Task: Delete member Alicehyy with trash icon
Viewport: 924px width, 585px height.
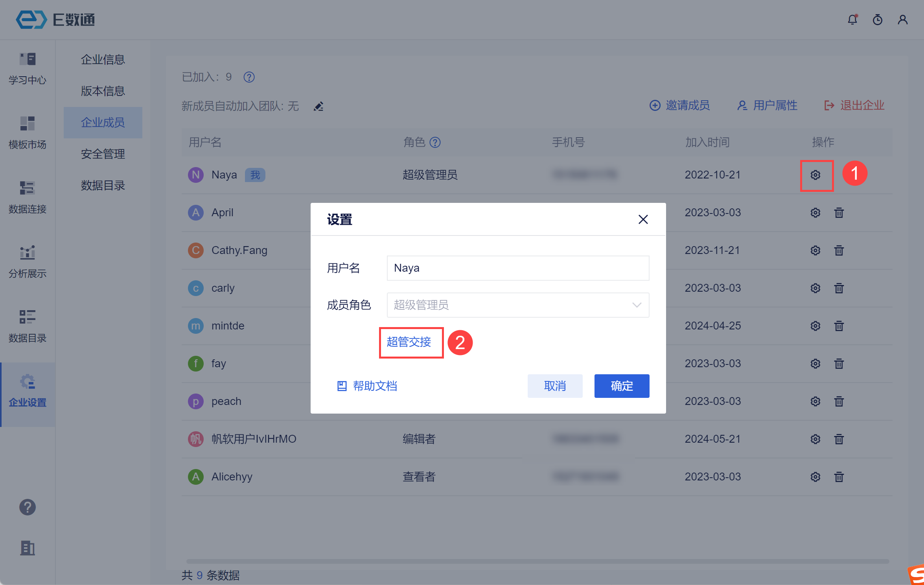Action: 839,477
